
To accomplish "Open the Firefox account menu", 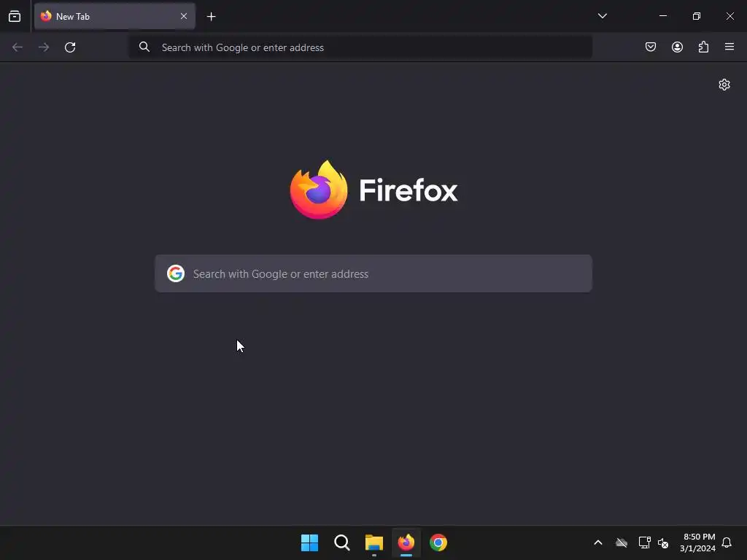I will 677,47.
